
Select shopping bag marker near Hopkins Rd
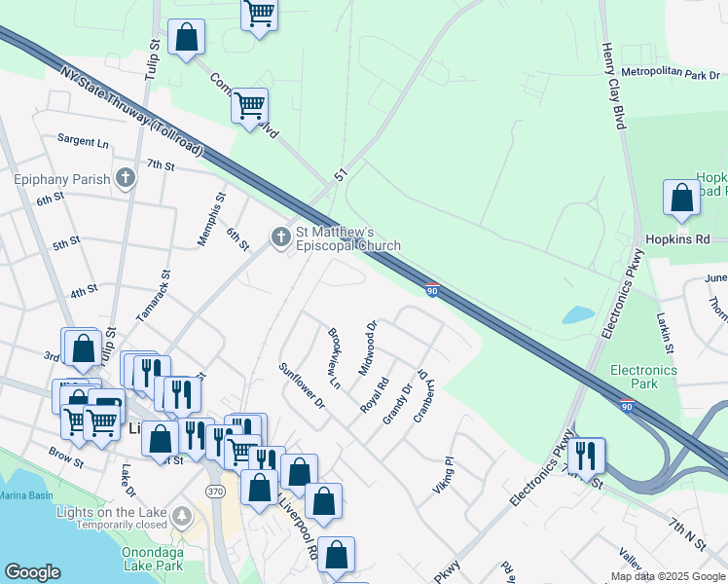point(682,198)
